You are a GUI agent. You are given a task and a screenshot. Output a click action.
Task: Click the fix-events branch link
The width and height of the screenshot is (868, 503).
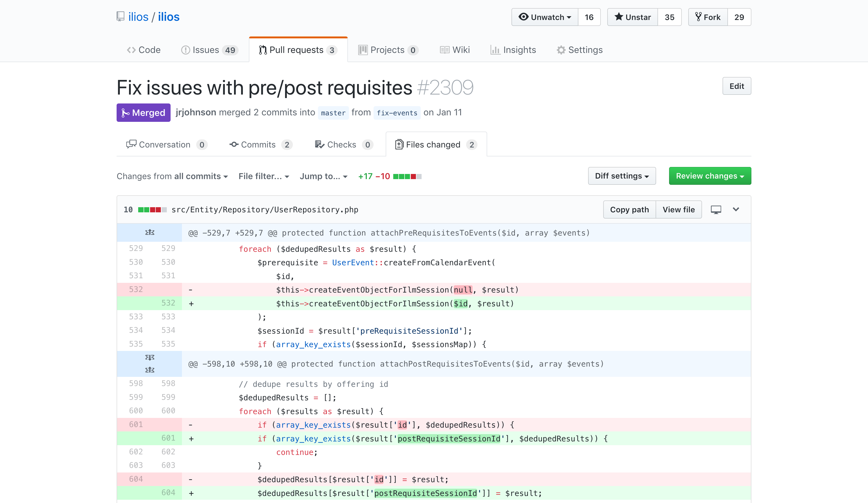[397, 113]
